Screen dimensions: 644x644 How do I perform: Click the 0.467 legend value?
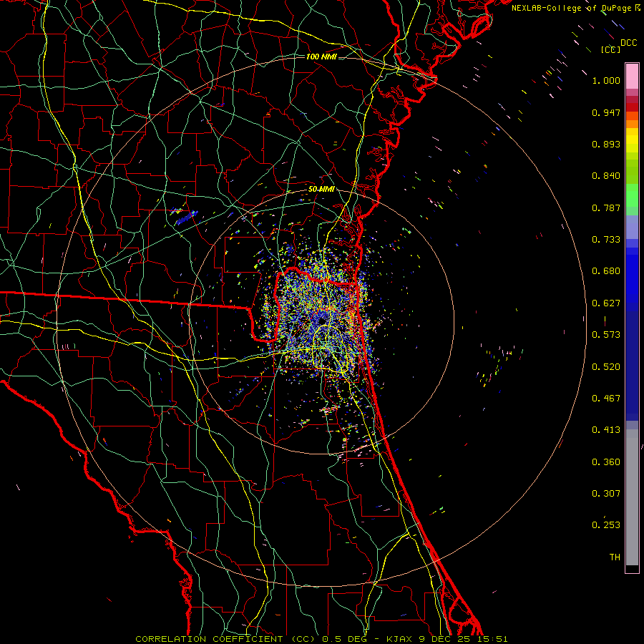[x=606, y=399]
